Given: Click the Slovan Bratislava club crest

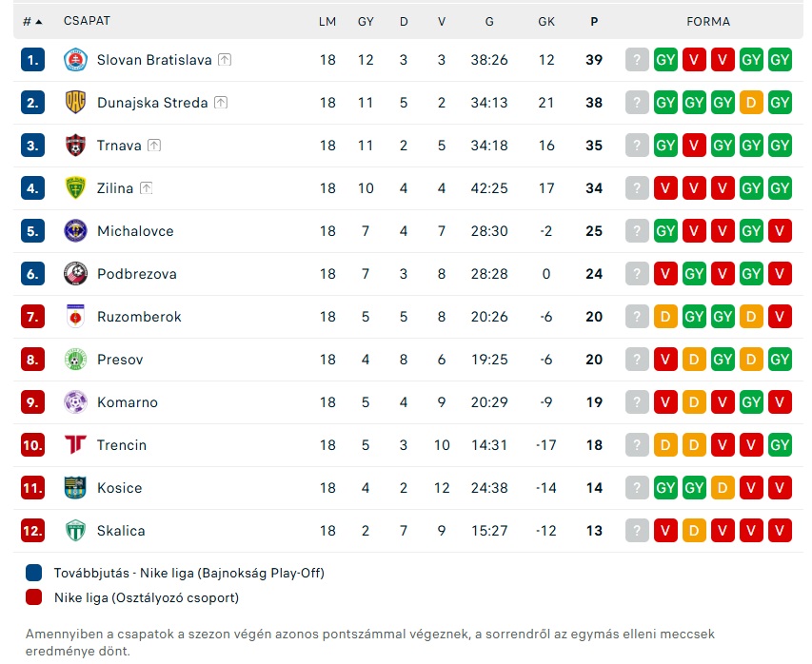Looking at the screenshot, I should pos(75,60).
